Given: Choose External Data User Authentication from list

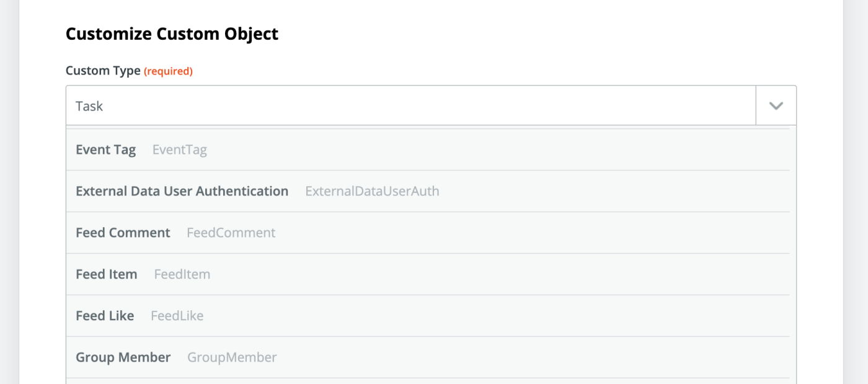Looking at the screenshot, I should (x=182, y=192).
